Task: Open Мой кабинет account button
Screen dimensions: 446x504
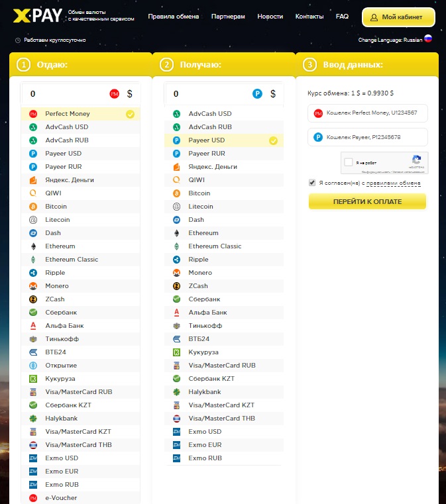Action: point(398,17)
